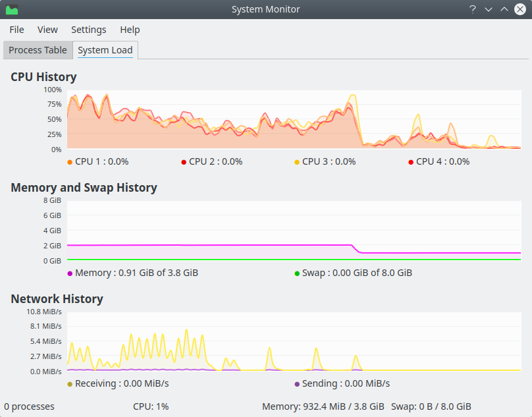
Task: Click the title bar help question mark icon
Action: (x=472, y=9)
